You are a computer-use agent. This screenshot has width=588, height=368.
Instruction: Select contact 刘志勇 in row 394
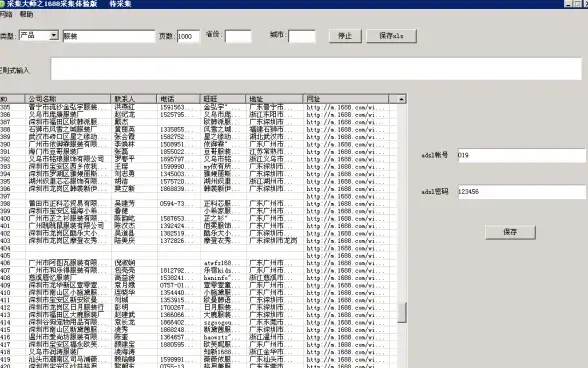point(124,174)
